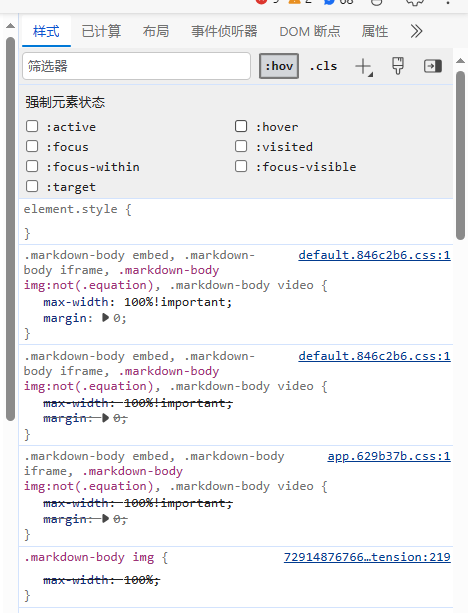Open the first default.846c2b6.css:1 source link

click(374, 255)
